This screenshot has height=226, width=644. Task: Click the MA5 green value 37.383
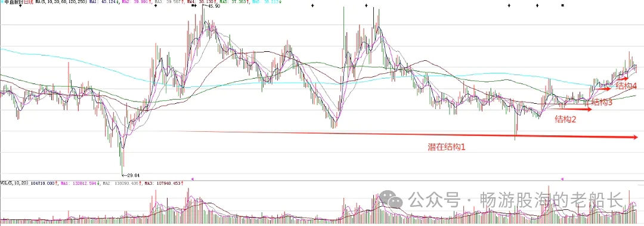pyautogui.click(x=239, y=2)
